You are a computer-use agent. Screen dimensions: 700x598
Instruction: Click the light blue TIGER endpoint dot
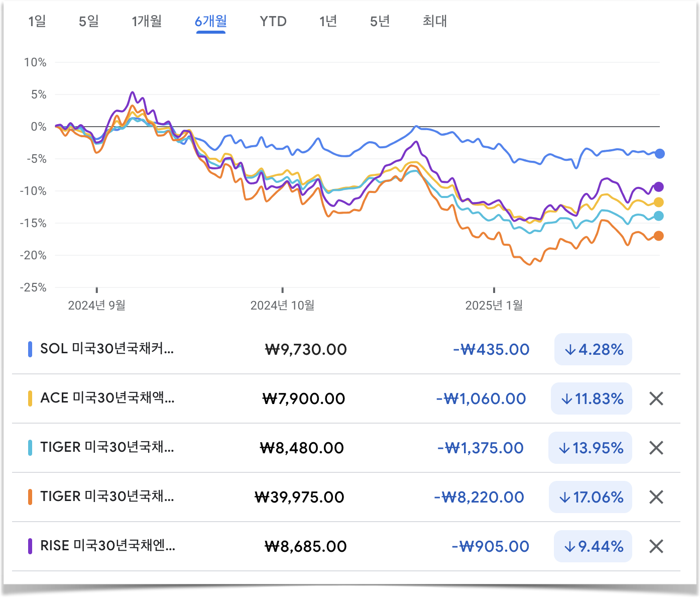coord(659,216)
